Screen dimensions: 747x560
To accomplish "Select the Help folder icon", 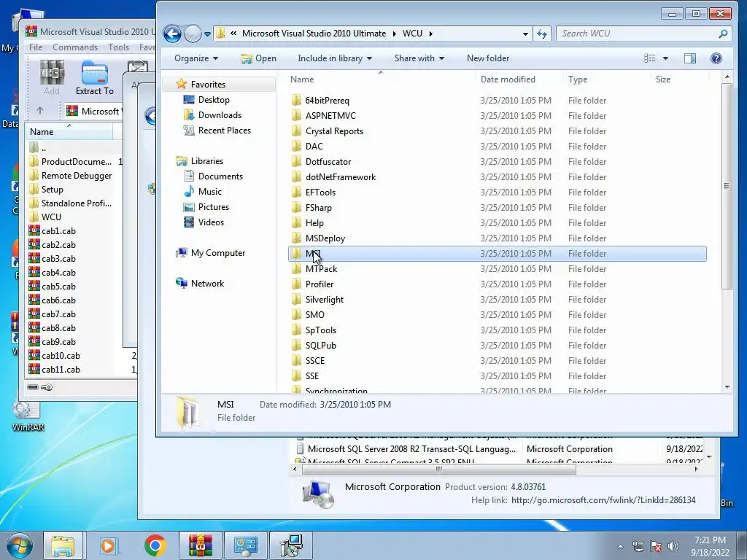I will [x=296, y=223].
